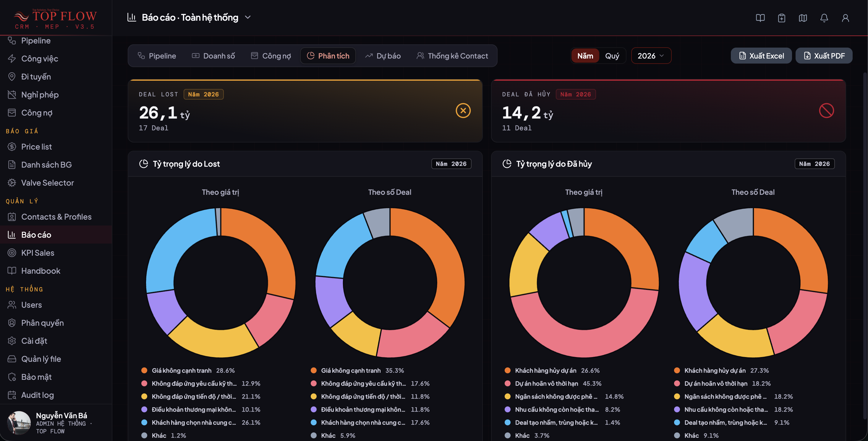Image resolution: width=868 pixels, height=441 pixels.
Task: Switch period toggle to Quý
Action: [x=612, y=56]
